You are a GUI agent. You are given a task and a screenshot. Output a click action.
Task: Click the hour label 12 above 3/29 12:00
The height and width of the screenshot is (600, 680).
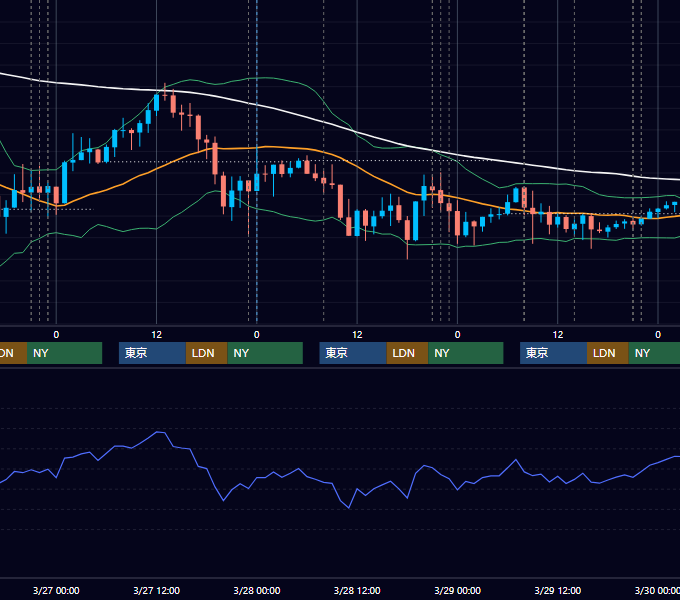point(558,335)
